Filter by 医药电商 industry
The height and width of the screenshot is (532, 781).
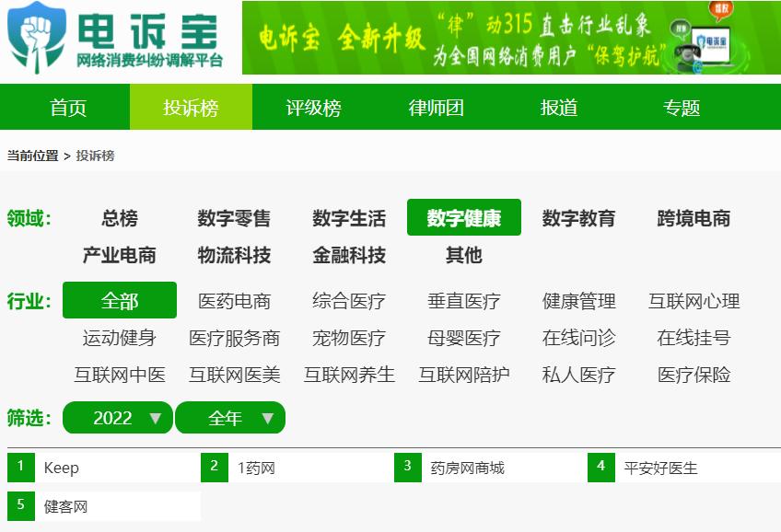click(234, 301)
